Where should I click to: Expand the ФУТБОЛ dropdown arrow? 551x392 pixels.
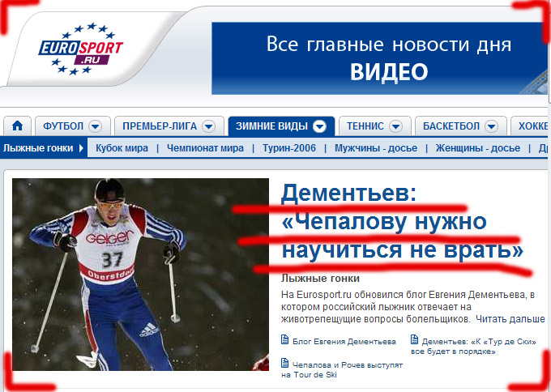(x=95, y=126)
